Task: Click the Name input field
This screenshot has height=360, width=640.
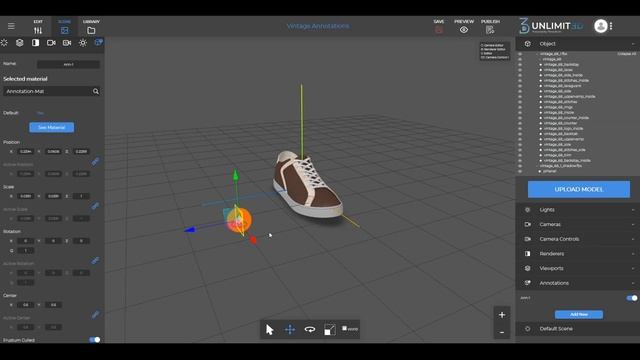Action: click(x=68, y=64)
